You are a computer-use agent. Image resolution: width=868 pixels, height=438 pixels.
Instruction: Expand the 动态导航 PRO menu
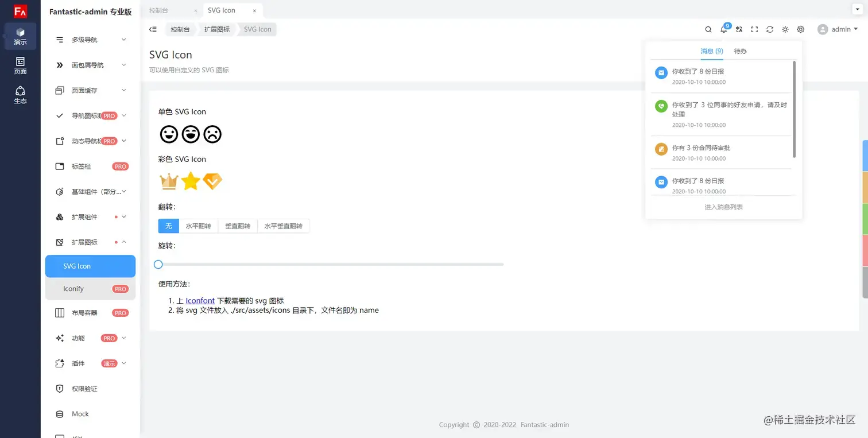[91, 141]
